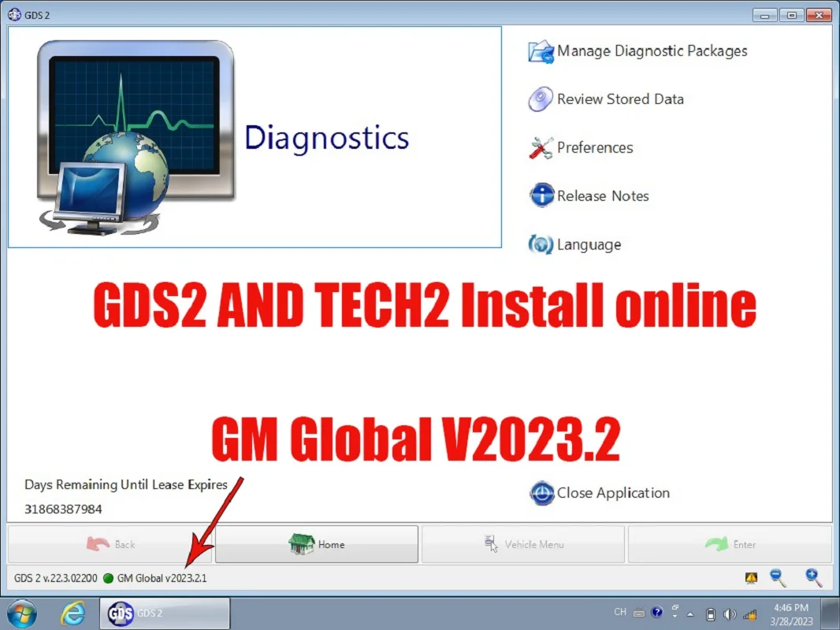Zoom in with plus magnifier icon
This screenshot has width=840, height=630.
[814, 578]
